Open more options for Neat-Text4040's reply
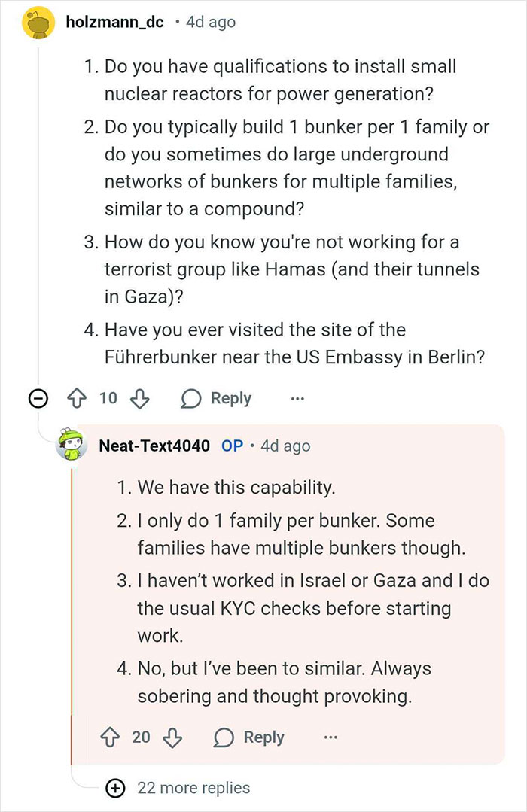The width and height of the screenshot is (527, 812). [x=330, y=737]
